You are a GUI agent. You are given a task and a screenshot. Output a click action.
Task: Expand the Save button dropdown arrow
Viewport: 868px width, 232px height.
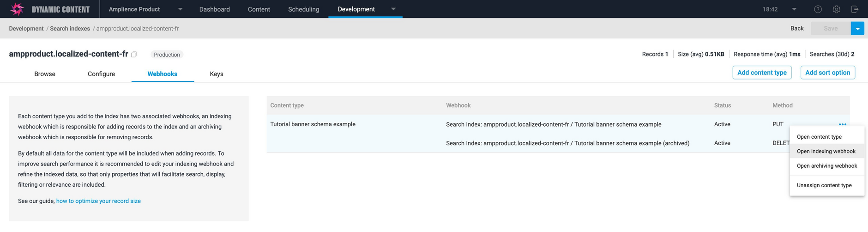pos(857,29)
